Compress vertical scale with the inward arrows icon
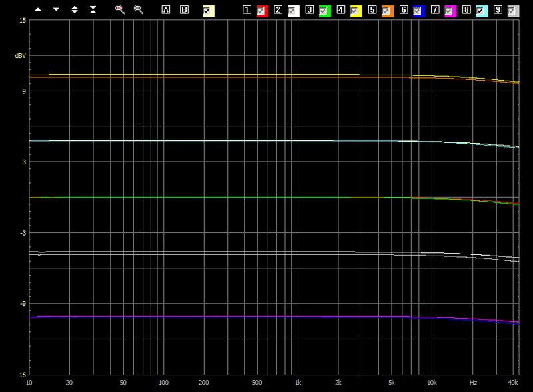This screenshot has height=392, width=533. pos(93,9)
